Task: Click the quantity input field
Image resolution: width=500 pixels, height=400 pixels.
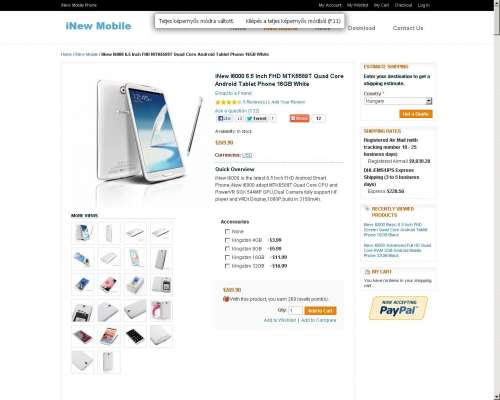Action: coord(295,311)
